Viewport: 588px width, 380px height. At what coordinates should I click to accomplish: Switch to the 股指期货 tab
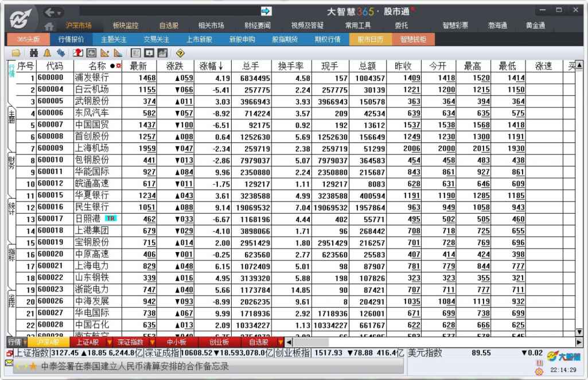click(285, 39)
